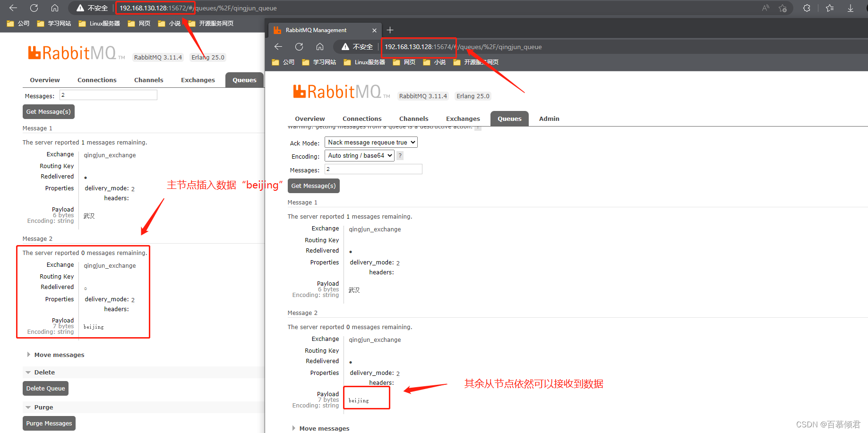The image size is (868, 433).
Task: Add page to favorites star icon
Action: click(x=783, y=8)
